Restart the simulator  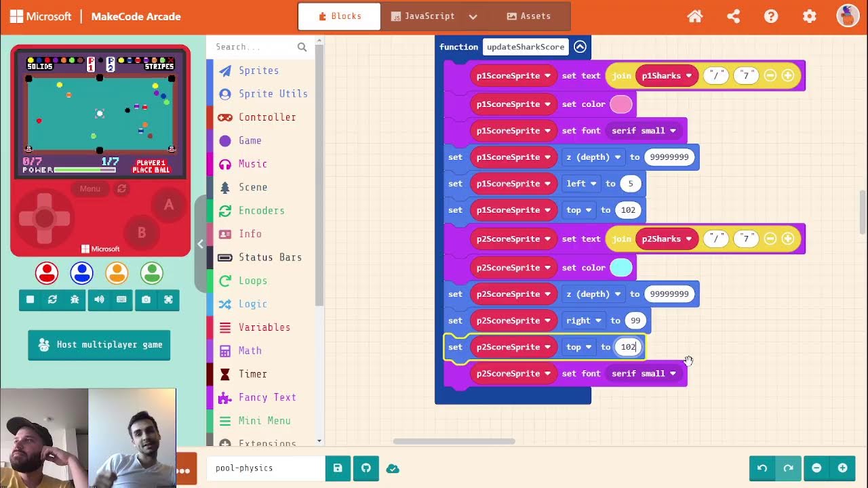52,300
